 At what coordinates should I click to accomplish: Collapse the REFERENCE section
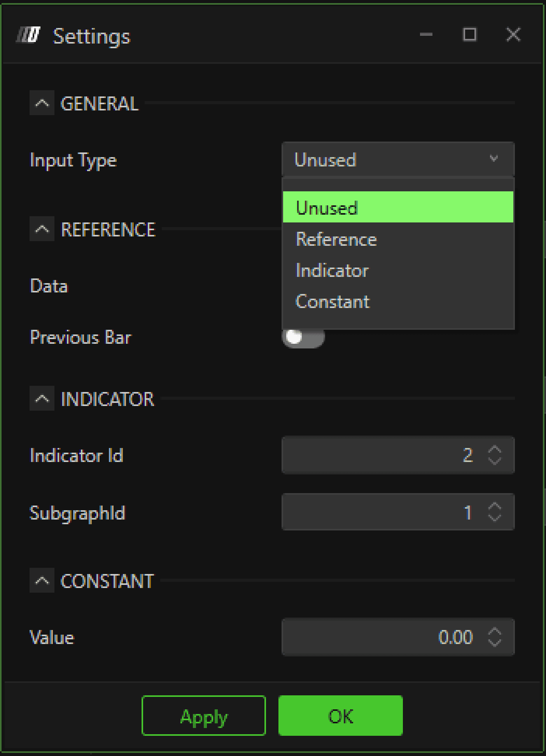coord(42,229)
